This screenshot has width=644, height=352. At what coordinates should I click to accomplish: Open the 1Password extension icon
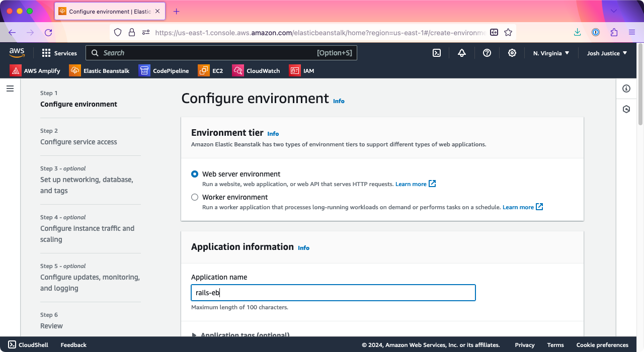click(596, 33)
